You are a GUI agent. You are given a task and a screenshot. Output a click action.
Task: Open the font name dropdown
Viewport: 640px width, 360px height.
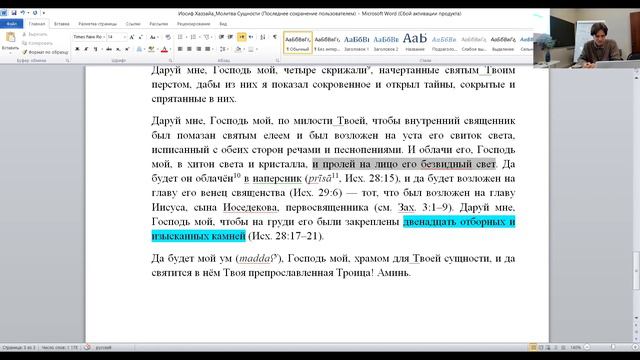point(104,37)
